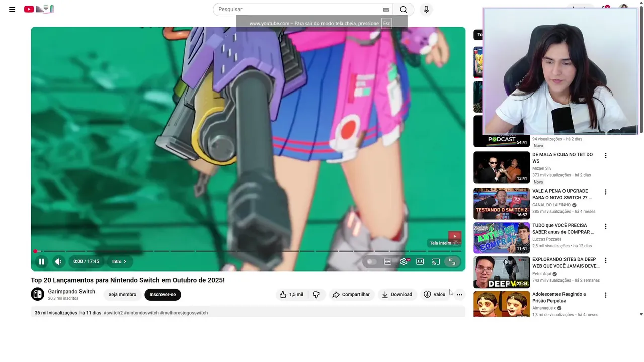Open VALE A PENA O UPGRADE thumbnail
Image resolution: width=644 pixels, height=362 pixels.
click(x=502, y=204)
